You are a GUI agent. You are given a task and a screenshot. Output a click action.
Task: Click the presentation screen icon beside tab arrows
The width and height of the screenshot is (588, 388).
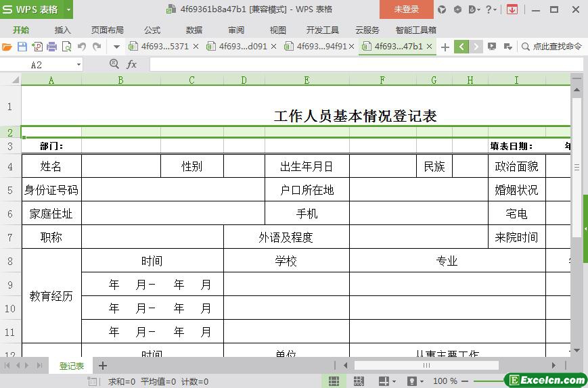coord(492,47)
